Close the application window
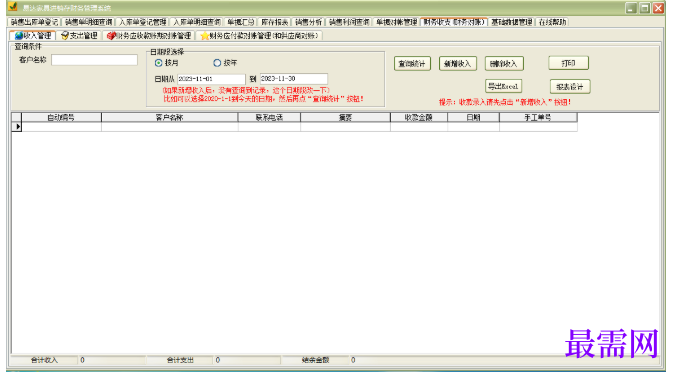The width and height of the screenshot is (677, 375). pos(658,8)
